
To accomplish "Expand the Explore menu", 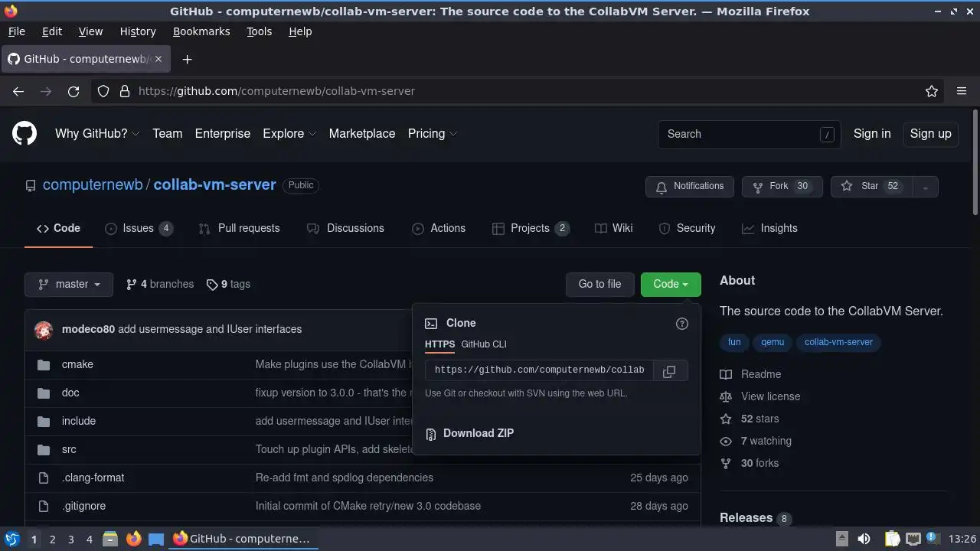I will tap(289, 134).
